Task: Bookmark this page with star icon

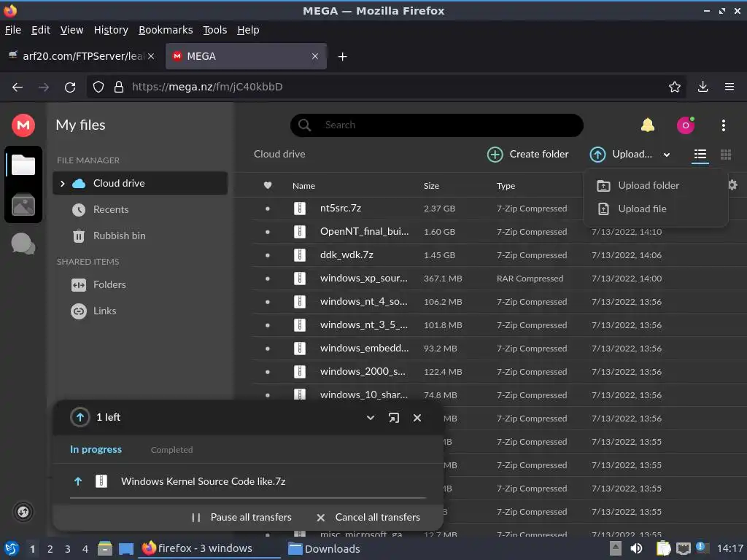Action: click(x=674, y=87)
